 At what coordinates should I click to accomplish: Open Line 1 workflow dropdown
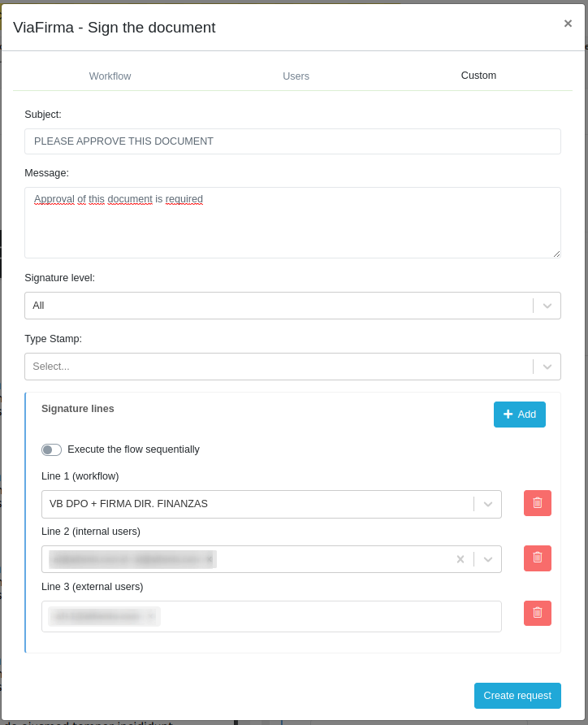coord(487,504)
